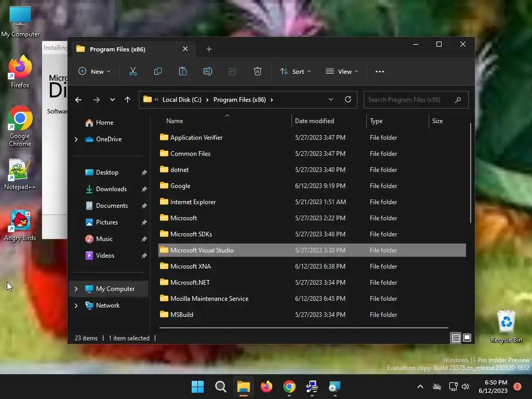Open address bar history dropdown
Screen dimensions: 532x399
click(x=331, y=99)
